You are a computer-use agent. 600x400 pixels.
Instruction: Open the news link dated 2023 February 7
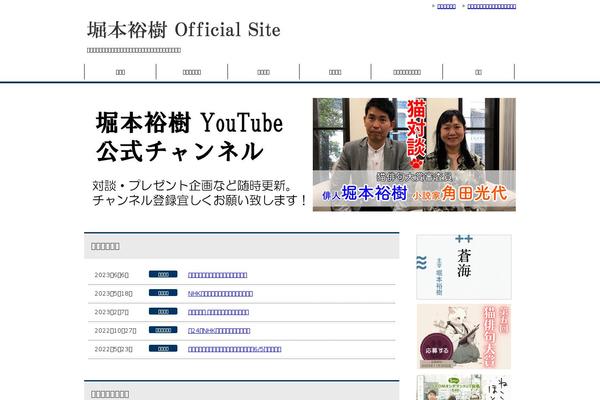tap(218, 312)
